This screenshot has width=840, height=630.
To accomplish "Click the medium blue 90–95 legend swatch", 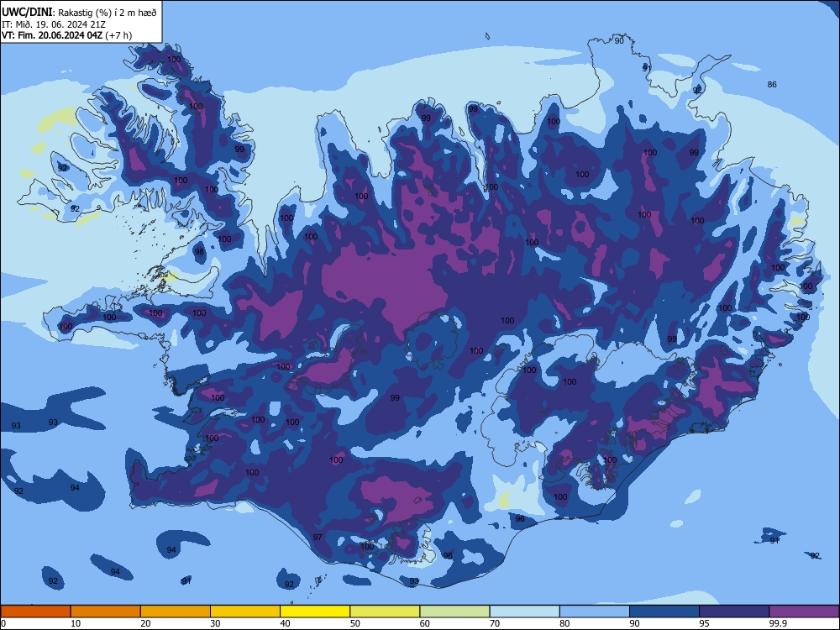I will coord(664,612).
